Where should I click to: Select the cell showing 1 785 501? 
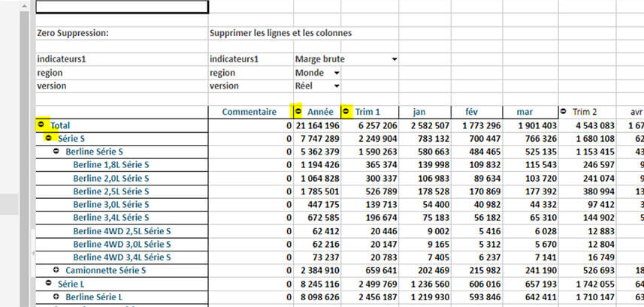[x=317, y=191]
